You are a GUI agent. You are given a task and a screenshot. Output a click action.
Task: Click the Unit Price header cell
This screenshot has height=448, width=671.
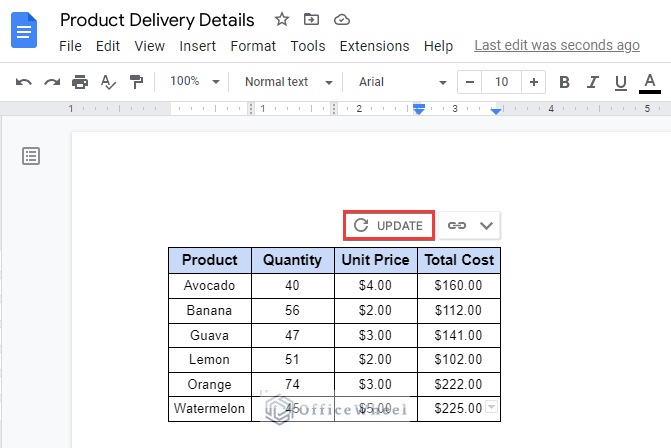click(x=376, y=260)
